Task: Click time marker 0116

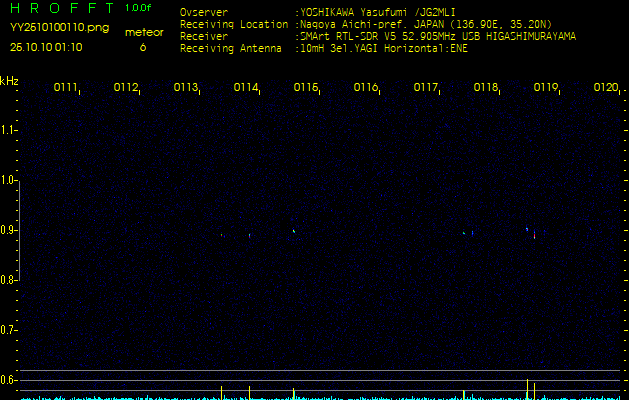Action: click(365, 87)
